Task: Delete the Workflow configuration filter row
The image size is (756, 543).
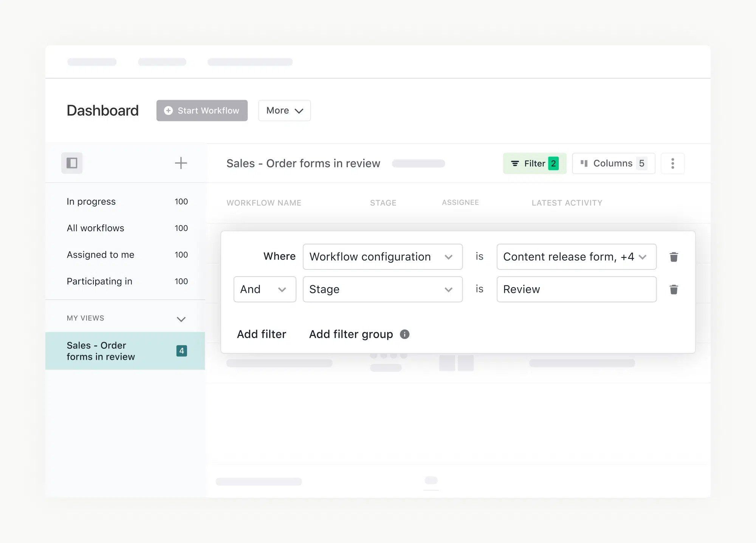Action: tap(673, 257)
